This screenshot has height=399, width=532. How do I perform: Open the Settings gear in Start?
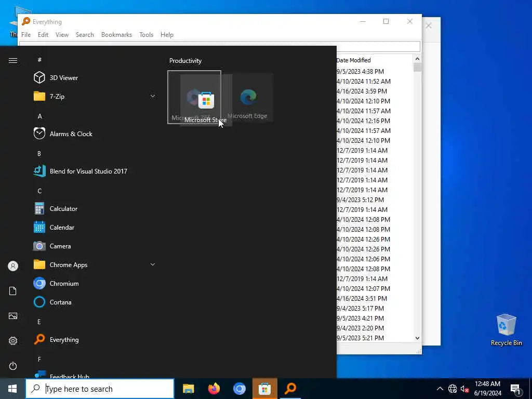point(13,341)
